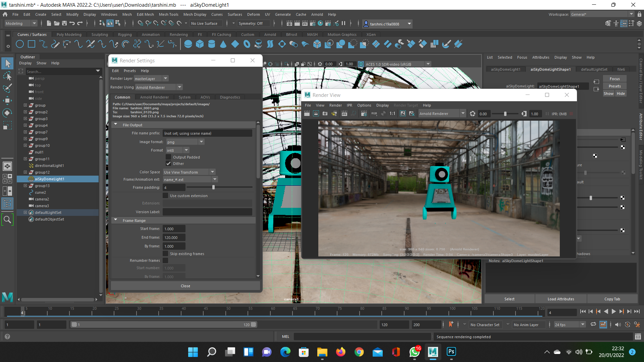
Task: Click the Render View snapshot camera icon
Action: [x=325, y=114]
